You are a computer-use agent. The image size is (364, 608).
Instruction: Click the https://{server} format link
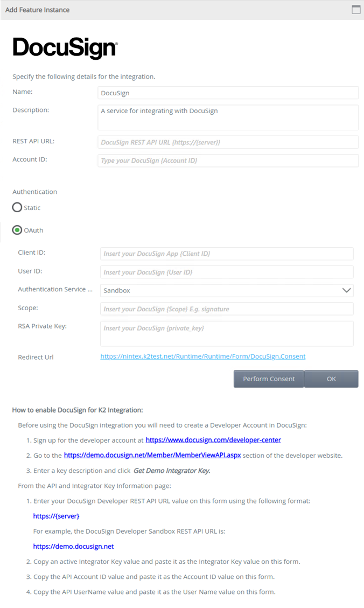click(55, 515)
